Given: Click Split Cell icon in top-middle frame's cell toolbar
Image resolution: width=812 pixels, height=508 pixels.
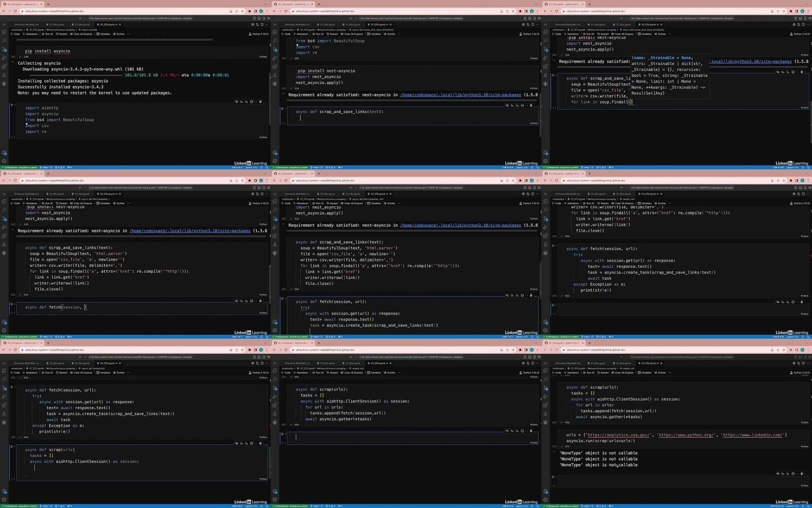Looking at the screenshot, I should click(522, 106).
